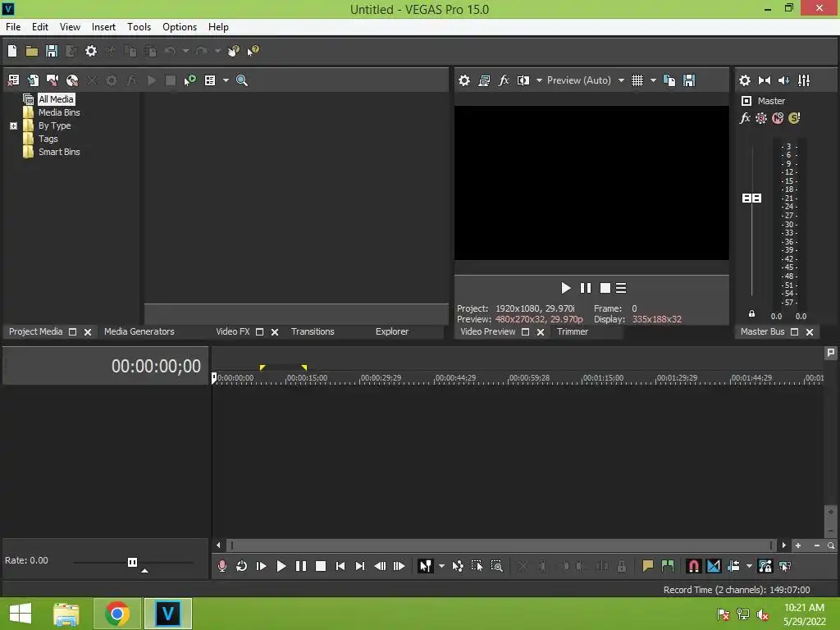This screenshot has width=840, height=630.
Task: Insert region with green flags icon
Action: 668,566
